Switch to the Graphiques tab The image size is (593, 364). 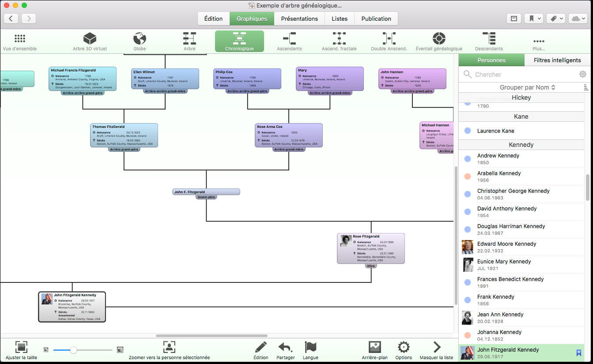[x=252, y=19]
